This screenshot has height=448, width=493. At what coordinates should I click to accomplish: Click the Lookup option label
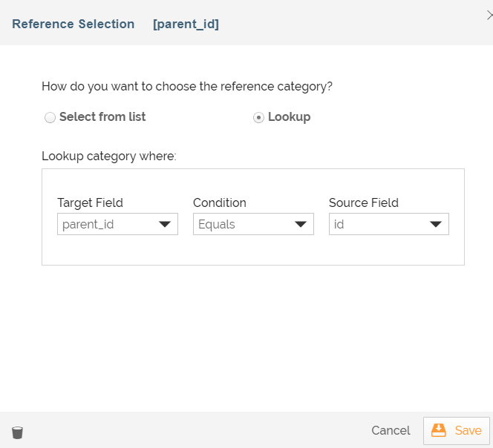[289, 116]
